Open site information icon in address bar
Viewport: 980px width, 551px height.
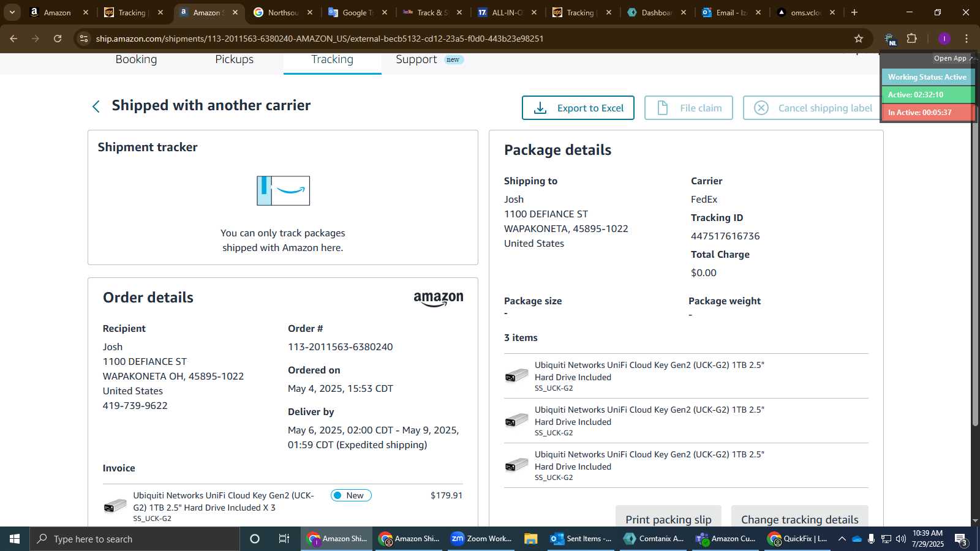pos(84,39)
